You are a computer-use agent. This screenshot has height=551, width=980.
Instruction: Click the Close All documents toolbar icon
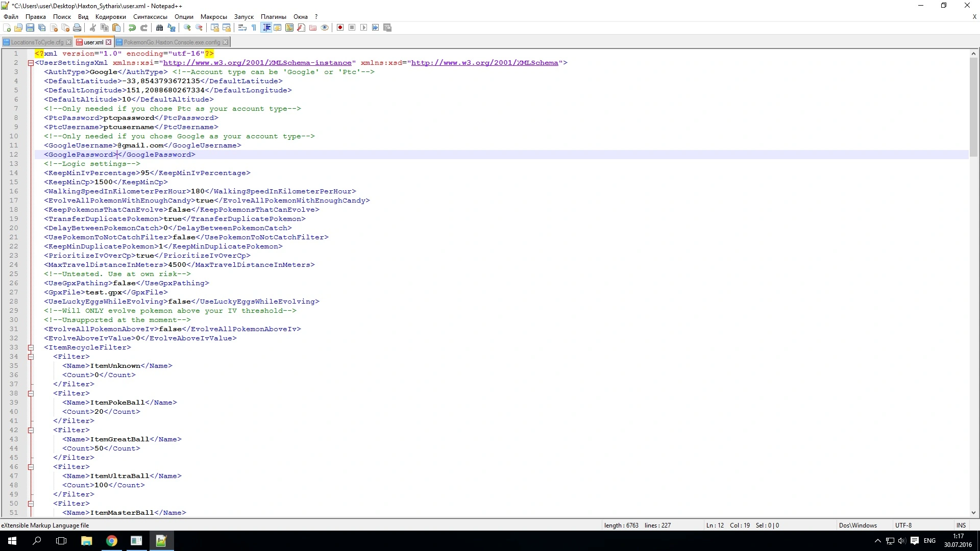point(65,28)
